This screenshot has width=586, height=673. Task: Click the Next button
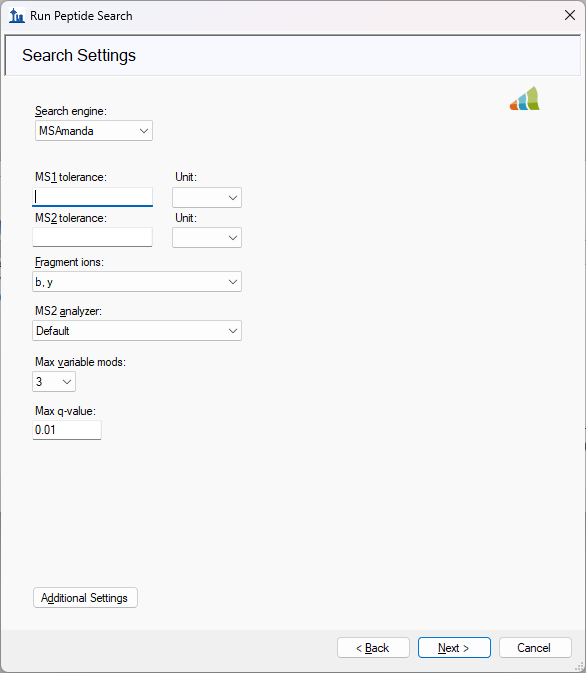pyautogui.click(x=454, y=647)
